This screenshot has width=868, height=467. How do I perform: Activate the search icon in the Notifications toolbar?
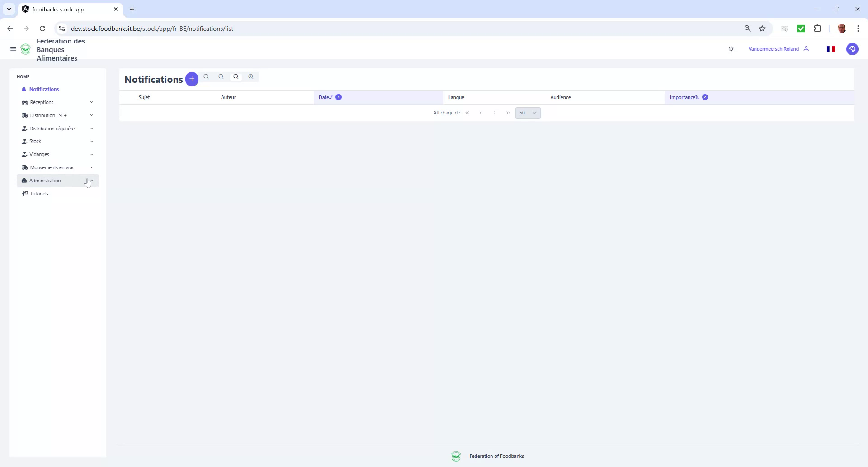point(236,77)
